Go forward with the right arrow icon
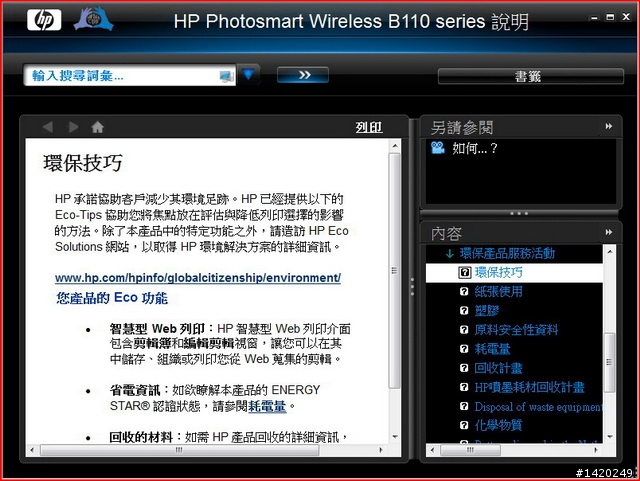640x481 pixels. pyautogui.click(x=73, y=127)
